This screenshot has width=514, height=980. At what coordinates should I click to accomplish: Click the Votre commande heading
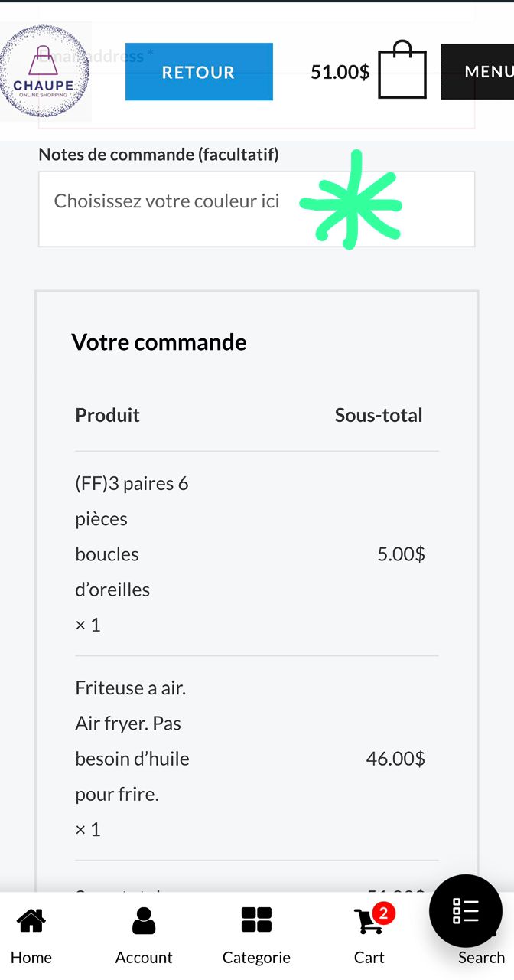tap(159, 342)
